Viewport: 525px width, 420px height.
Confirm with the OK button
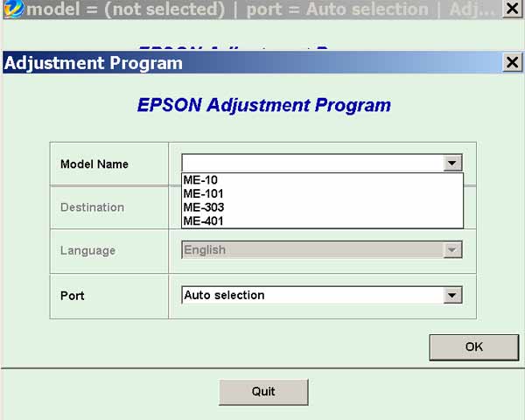click(473, 347)
